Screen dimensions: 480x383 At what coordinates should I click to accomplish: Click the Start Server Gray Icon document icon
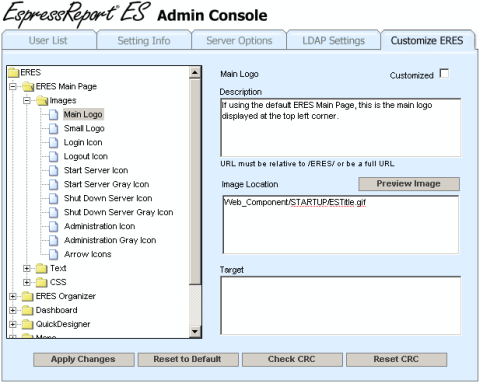[x=53, y=185]
